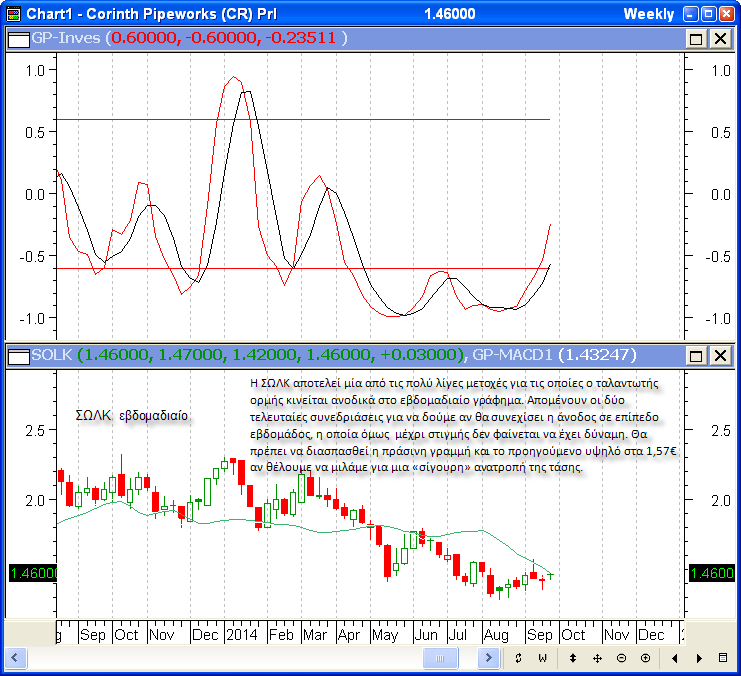This screenshot has height=676, width=741.
Task: Click scrollbar right arrow at bottom
Action: pos(489,658)
